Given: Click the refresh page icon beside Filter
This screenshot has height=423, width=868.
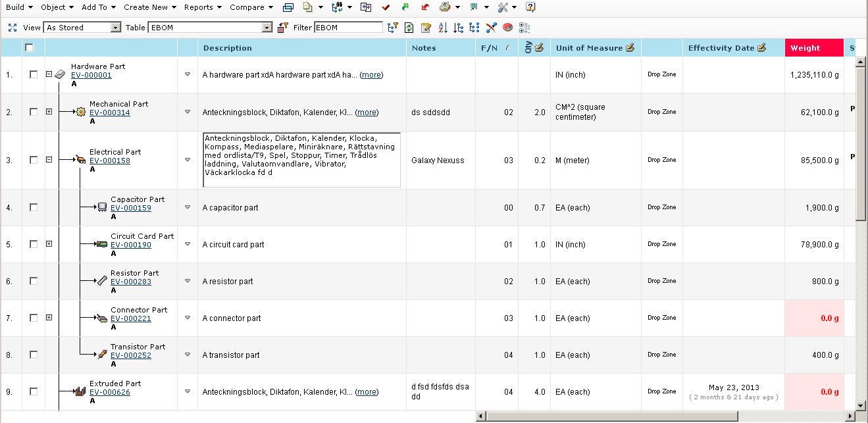Looking at the screenshot, I should click(409, 28).
